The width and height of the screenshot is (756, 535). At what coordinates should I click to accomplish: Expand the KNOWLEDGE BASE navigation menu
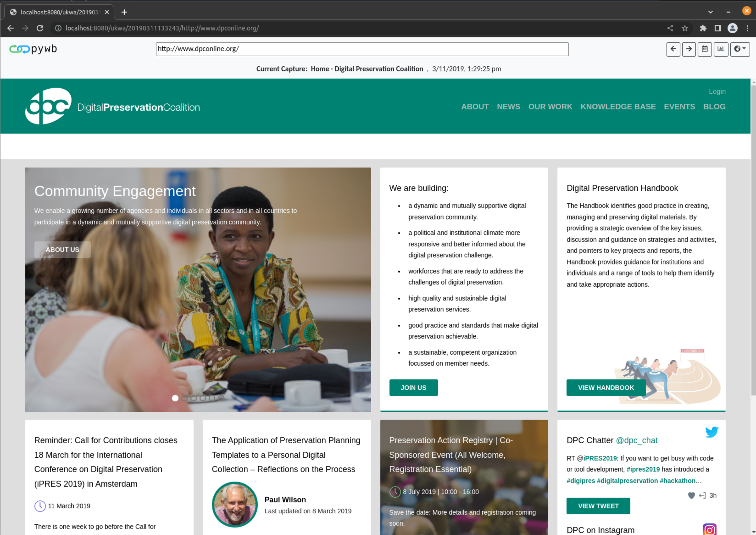tap(618, 106)
